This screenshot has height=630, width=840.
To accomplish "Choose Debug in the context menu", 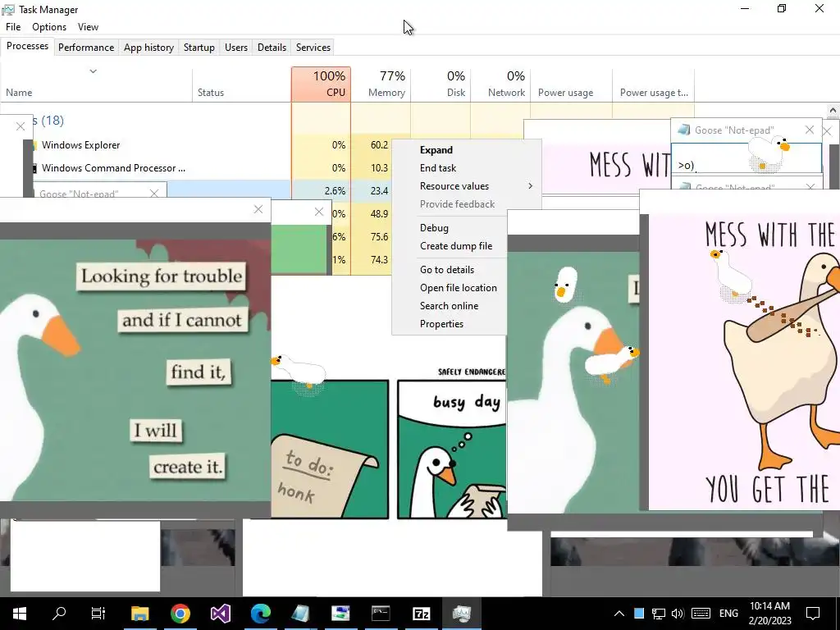I will click(x=450, y=228).
